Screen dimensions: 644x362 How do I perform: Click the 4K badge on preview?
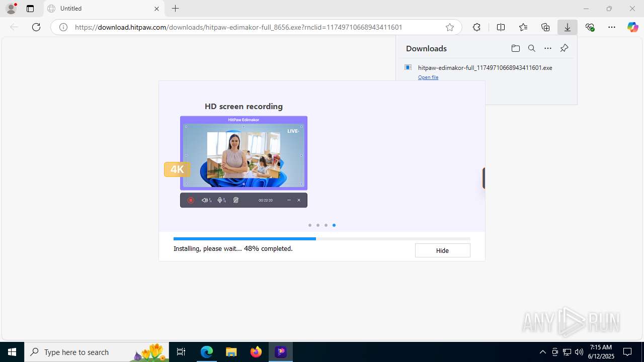click(177, 169)
